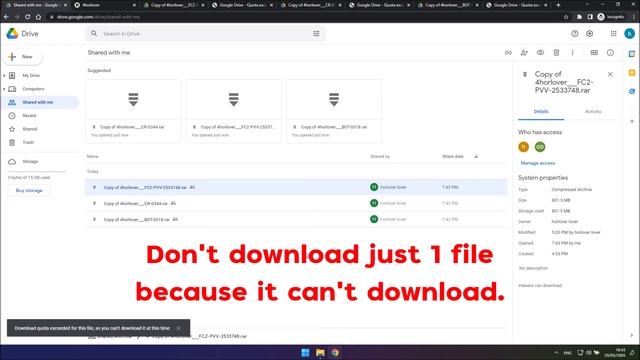Viewport: 640px width, 360px height.
Task: Click the Share person-add icon
Action: [524, 53]
